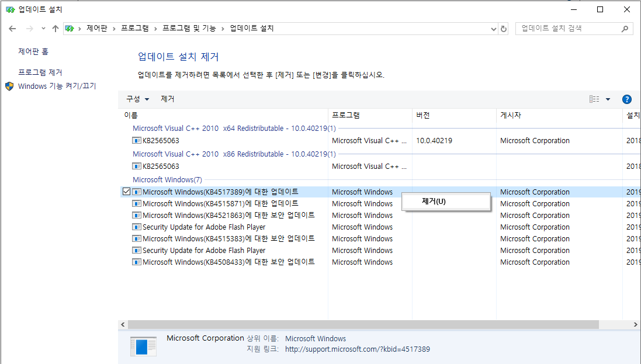Screen dimensions: 641x364
Task: Open 프로그램 breadcrumb segment
Action: pos(134,28)
